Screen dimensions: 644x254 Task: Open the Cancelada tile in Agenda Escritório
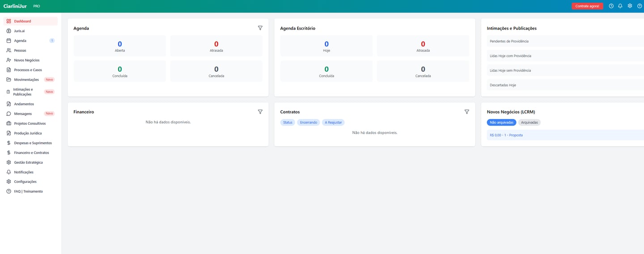click(423, 71)
